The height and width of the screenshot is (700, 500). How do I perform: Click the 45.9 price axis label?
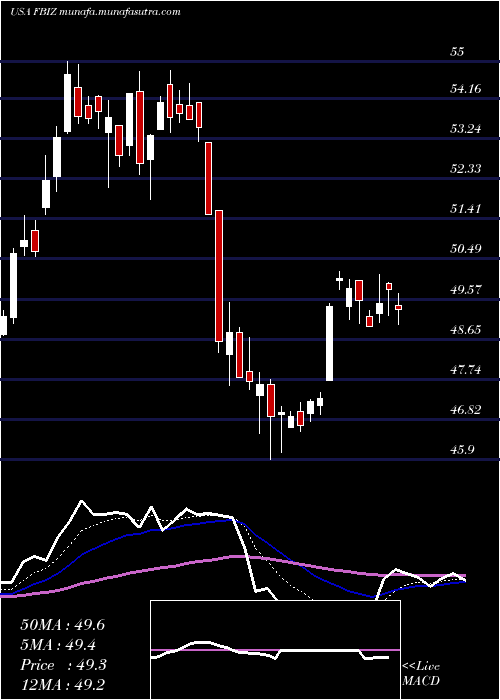pos(462,449)
